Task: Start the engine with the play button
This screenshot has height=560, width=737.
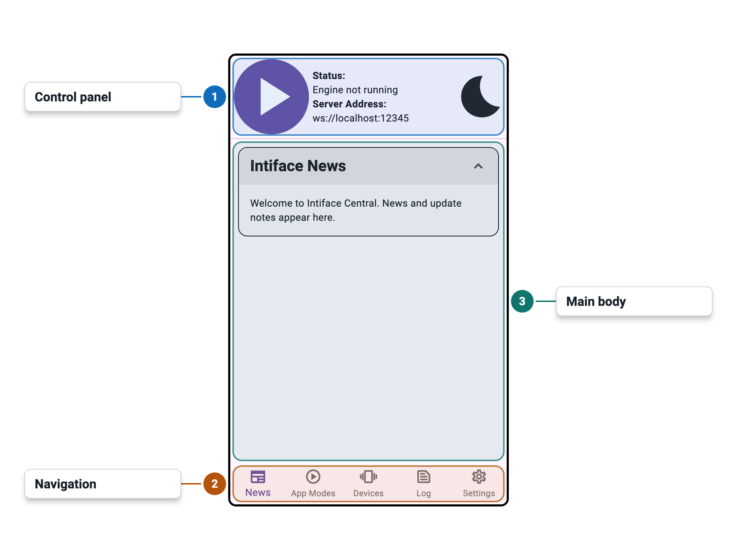Action: click(271, 96)
